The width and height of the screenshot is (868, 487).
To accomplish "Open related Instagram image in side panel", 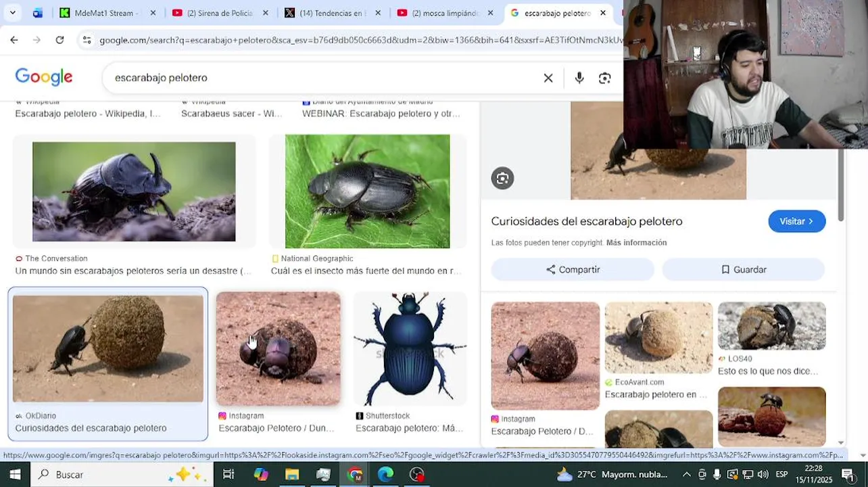I will click(545, 356).
